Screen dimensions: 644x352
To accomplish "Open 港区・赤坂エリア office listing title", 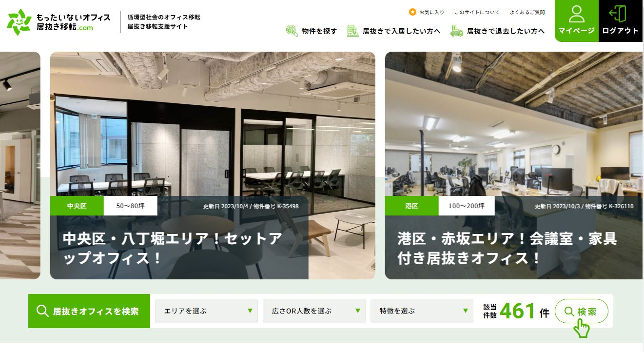I will (x=507, y=248).
